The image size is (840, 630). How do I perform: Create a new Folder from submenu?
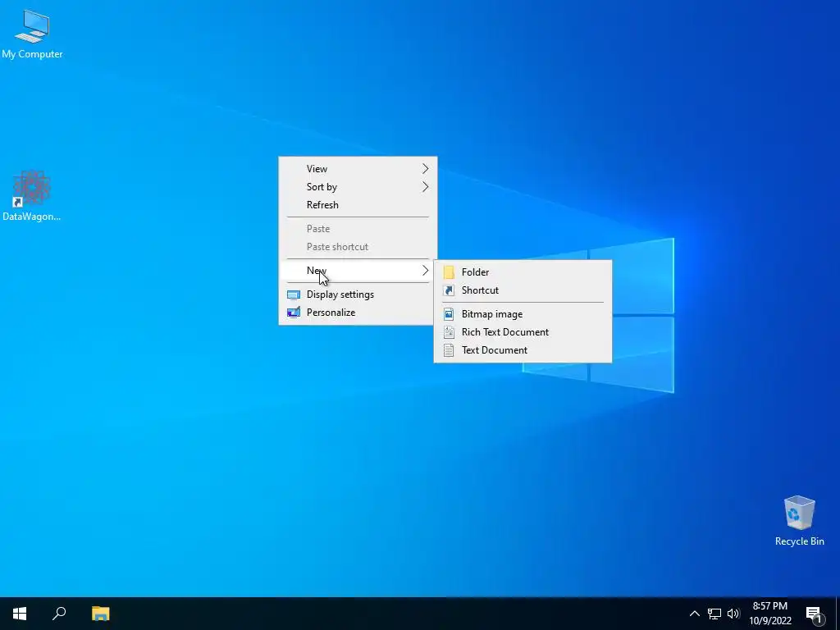(523, 272)
